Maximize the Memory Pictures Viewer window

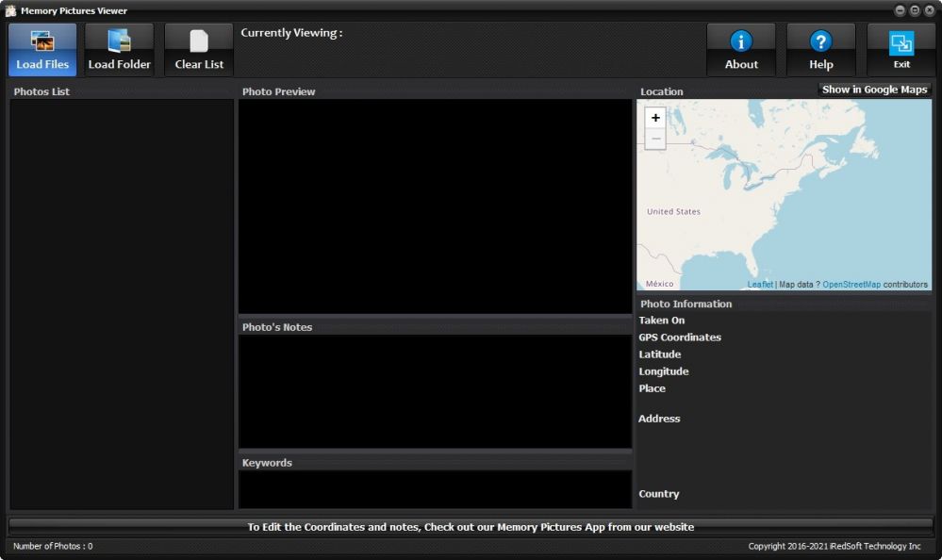tap(915, 10)
